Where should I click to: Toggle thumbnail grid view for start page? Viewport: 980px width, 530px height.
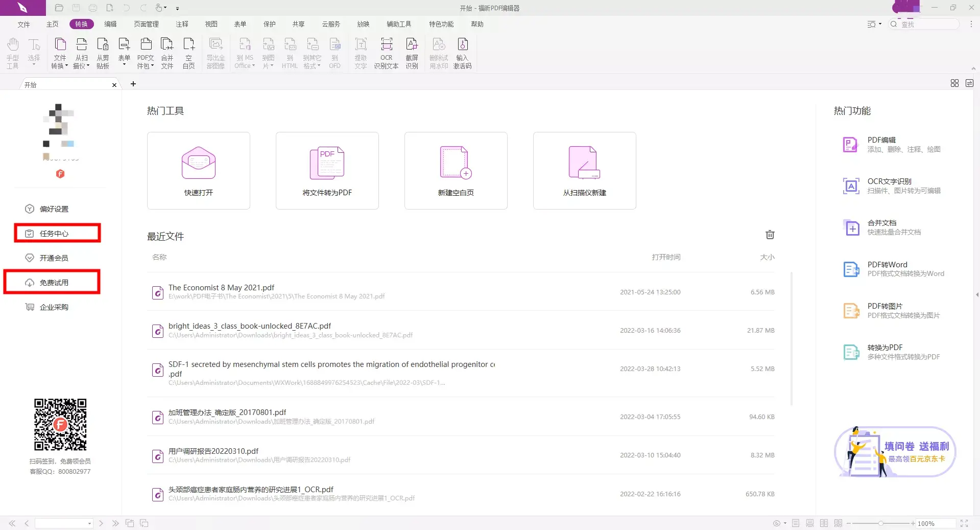pyautogui.click(x=954, y=83)
